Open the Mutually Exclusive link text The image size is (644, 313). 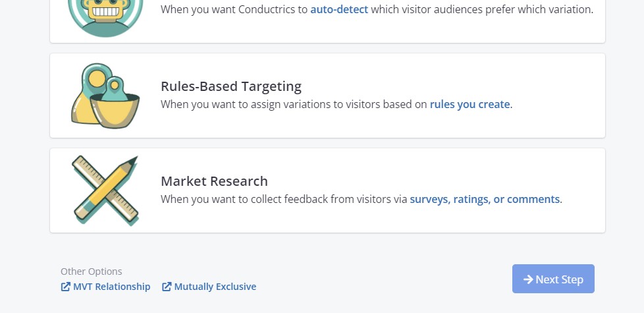point(215,287)
